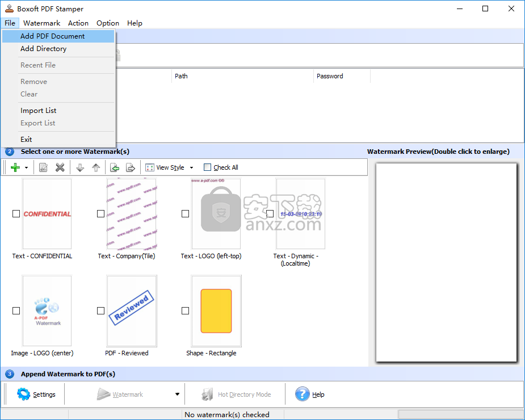This screenshot has height=420, width=525.
Task: Click the Watermark Preview pane
Action: click(446, 263)
